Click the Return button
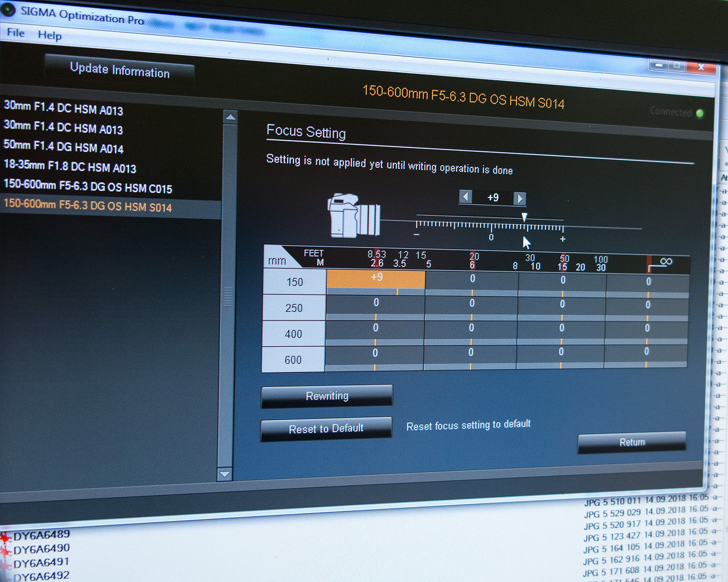The image size is (728, 582). pyautogui.click(x=632, y=442)
